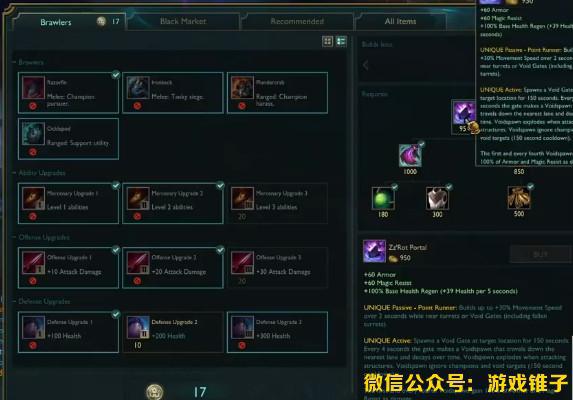Open the Black Market tab
The height and width of the screenshot is (400, 573).
pyautogui.click(x=183, y=21)
